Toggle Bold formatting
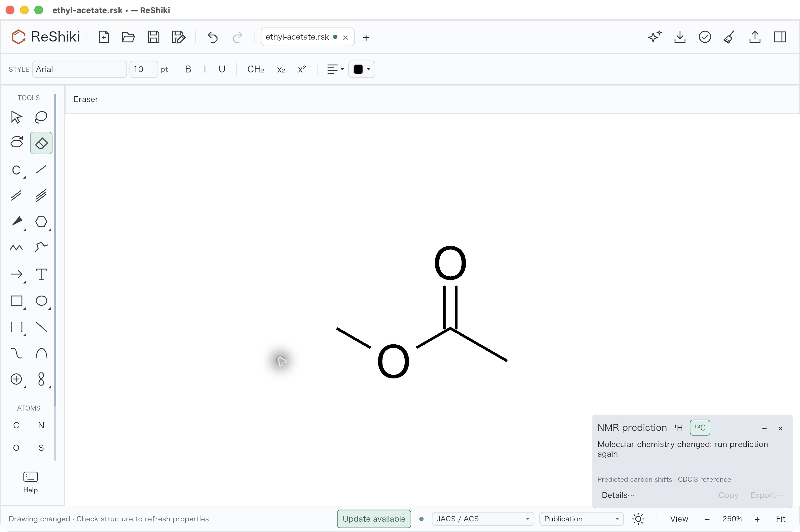 point(188,69)
